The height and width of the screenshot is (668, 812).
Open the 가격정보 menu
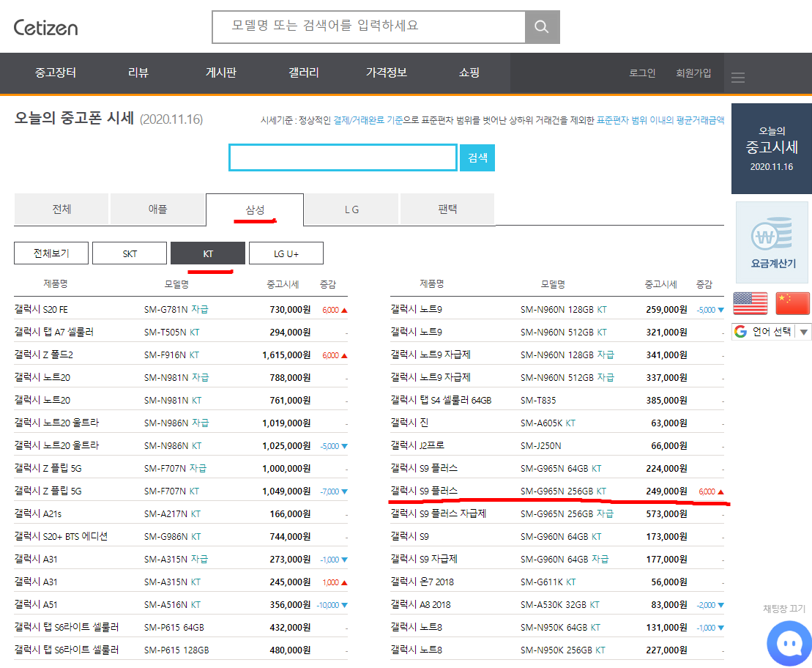[x=387, y=73]
